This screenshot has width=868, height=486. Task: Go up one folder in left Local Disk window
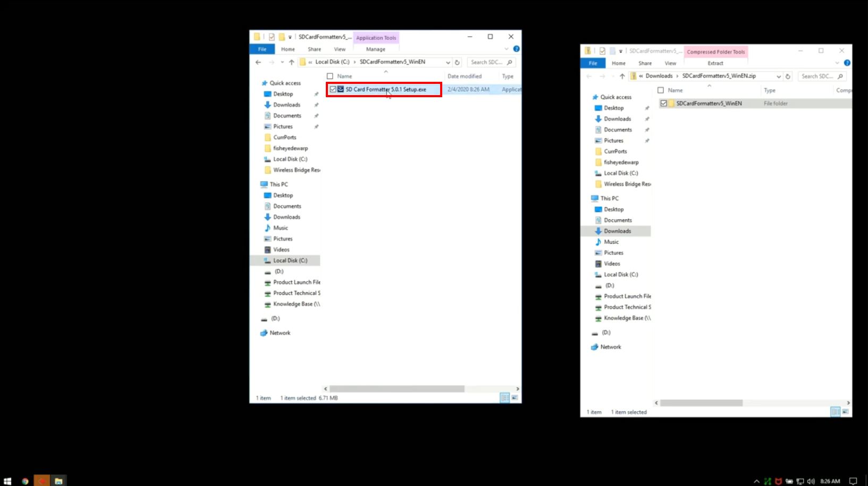(291, 62)
